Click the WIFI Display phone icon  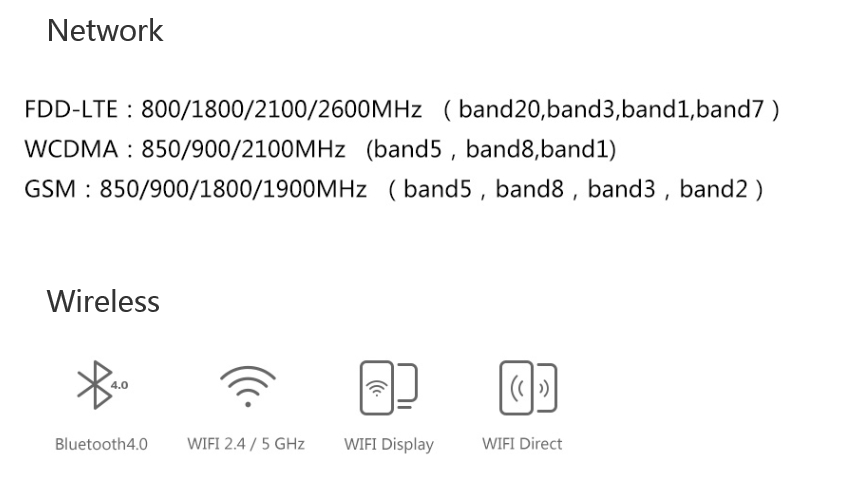389,388
